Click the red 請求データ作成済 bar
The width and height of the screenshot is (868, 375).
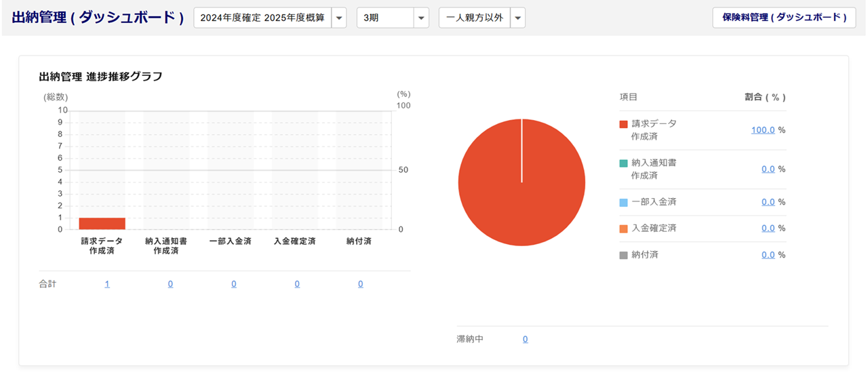point(102,223)
